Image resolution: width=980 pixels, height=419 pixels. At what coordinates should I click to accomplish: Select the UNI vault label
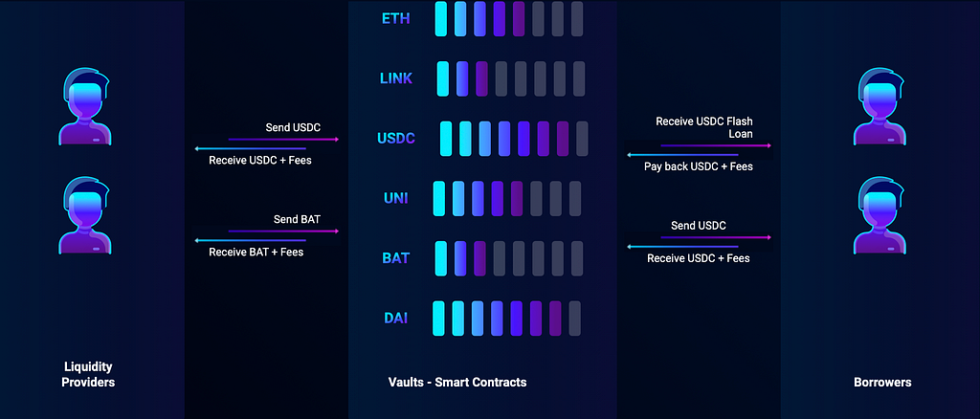[x=395, y=199]
